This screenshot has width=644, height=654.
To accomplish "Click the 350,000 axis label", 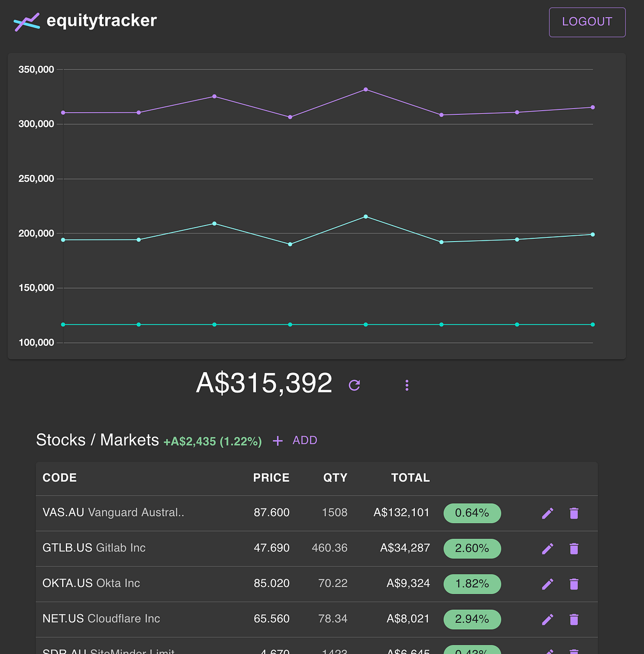I will pos(36,69).
